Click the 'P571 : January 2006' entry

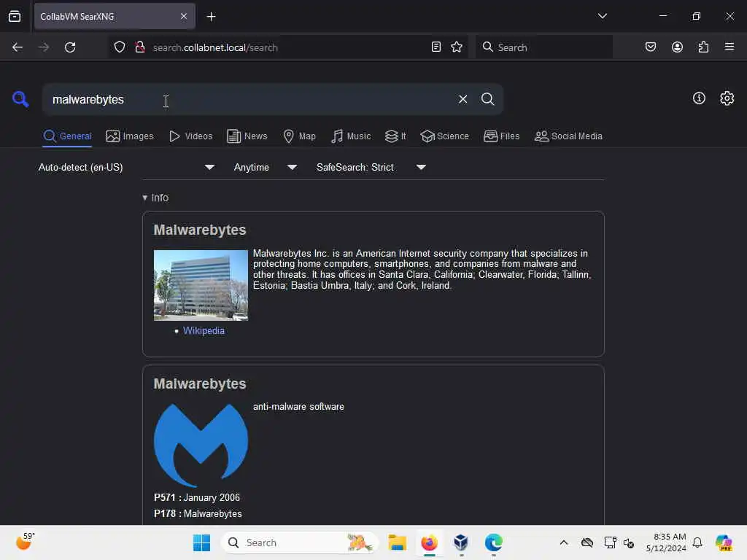click(197, 497)
